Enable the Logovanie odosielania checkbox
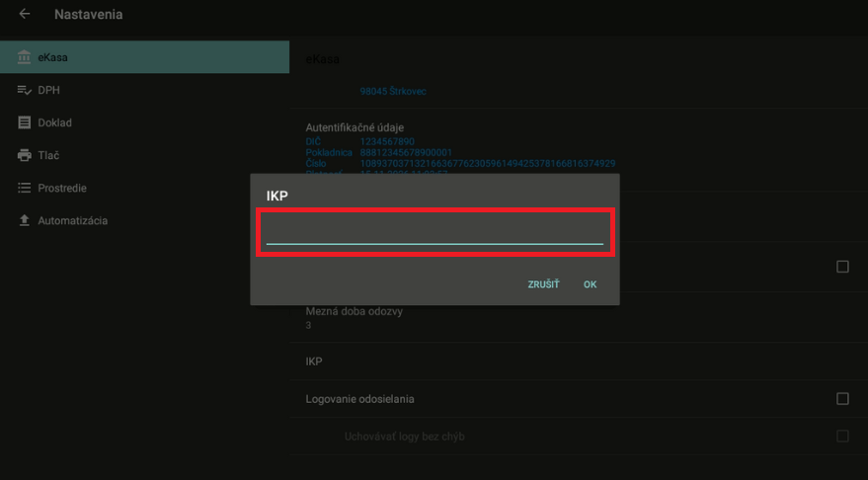 click(x=842, y=399)
